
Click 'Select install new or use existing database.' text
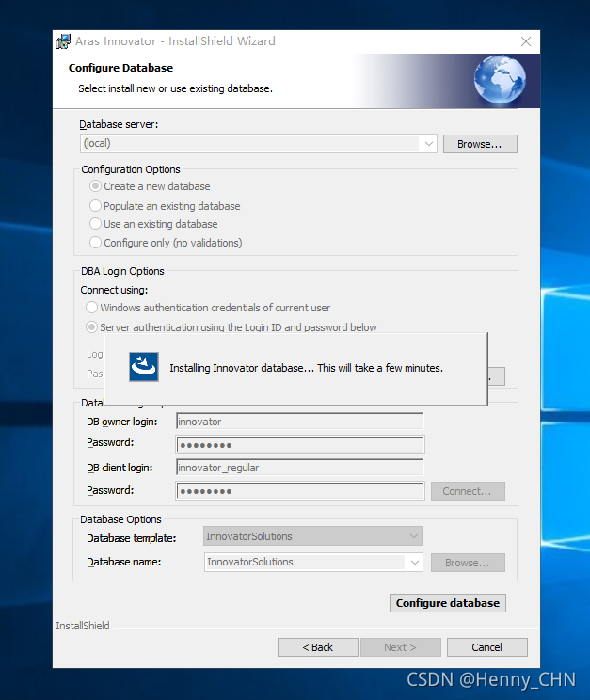[175, 88]
